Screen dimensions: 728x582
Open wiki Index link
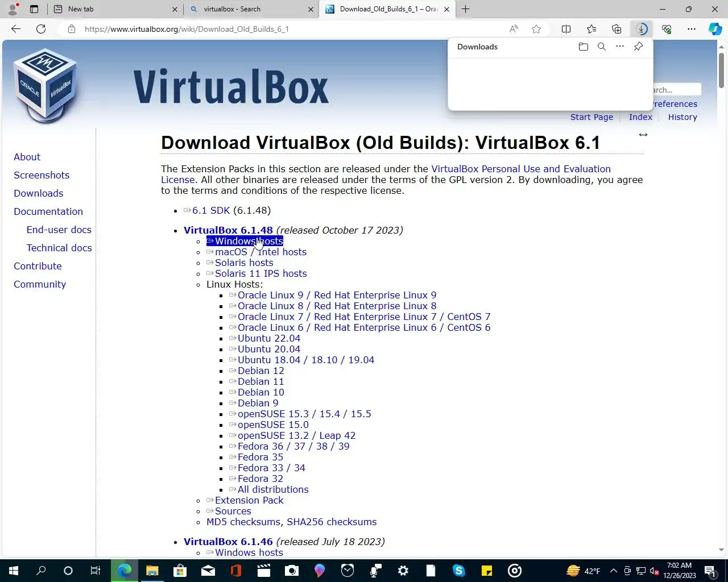[640, 117]
